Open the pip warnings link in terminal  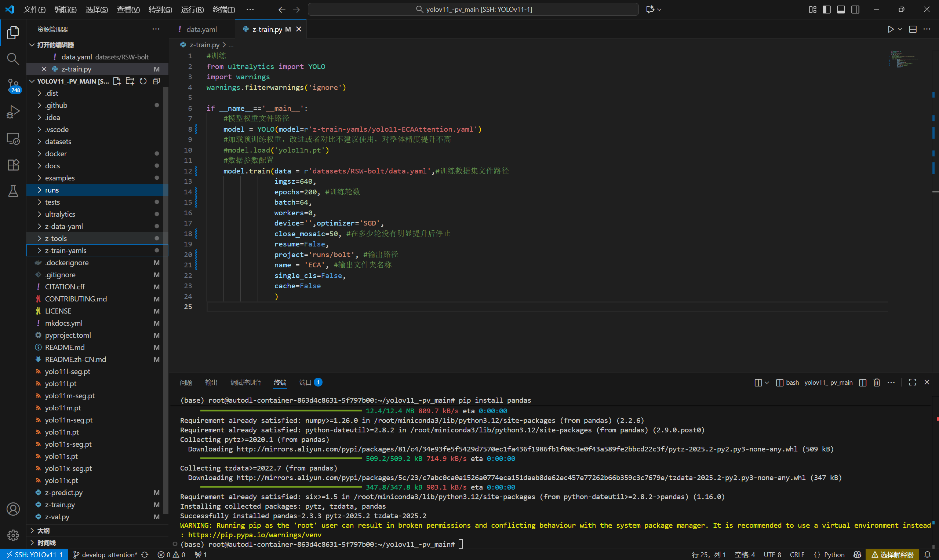[x=255, y=535]
